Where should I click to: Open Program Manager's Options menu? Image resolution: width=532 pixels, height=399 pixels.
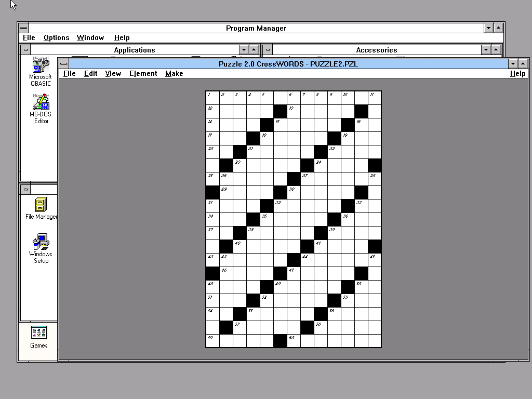[x=56, y=37]
